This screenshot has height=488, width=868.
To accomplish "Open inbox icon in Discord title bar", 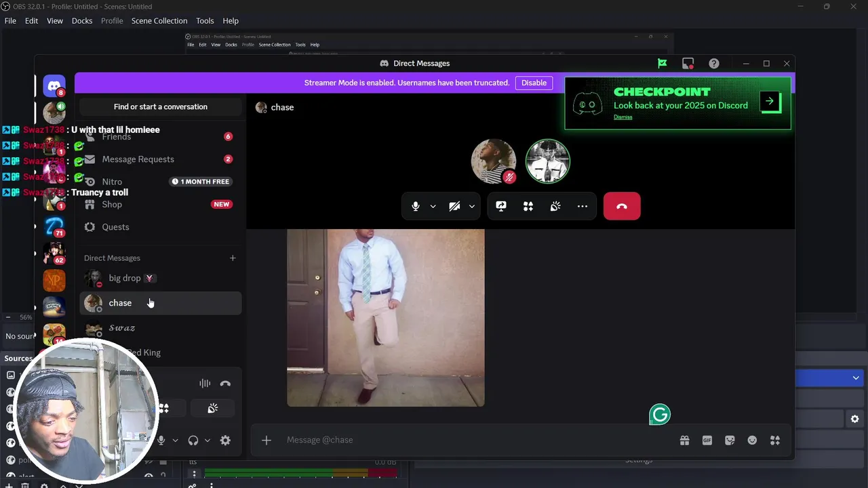I will (688, 63).
